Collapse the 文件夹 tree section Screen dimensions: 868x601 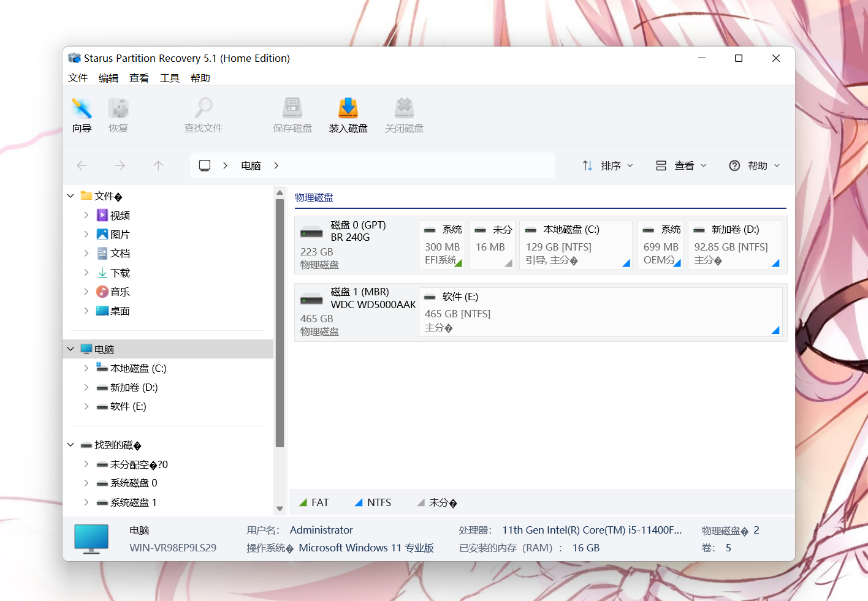pyautogui.click(x=71, y=196)
